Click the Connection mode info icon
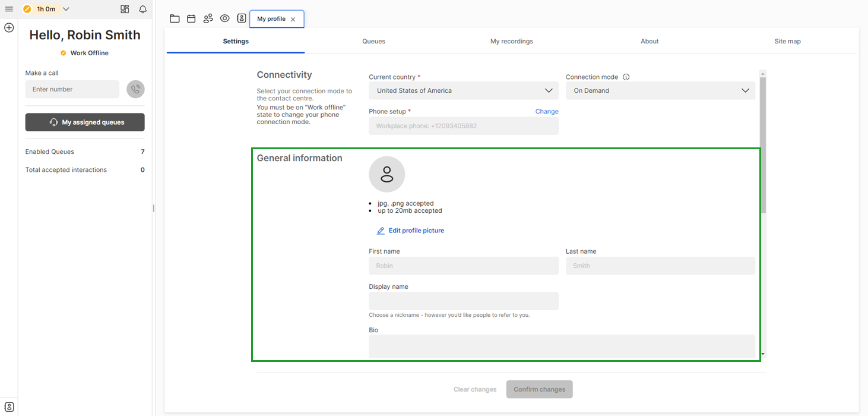Viewport: 868px width, 416px height. 626,77
